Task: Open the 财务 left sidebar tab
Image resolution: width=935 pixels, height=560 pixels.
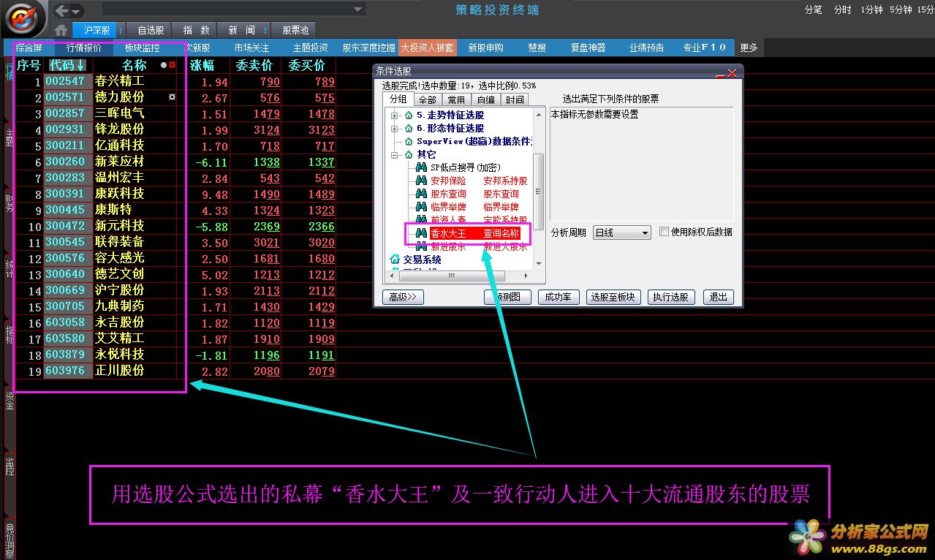Action: pos(10,203)
